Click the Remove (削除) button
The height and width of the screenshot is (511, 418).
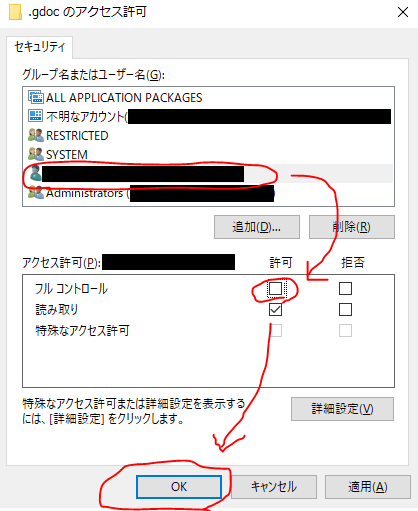tap(352, 227)
